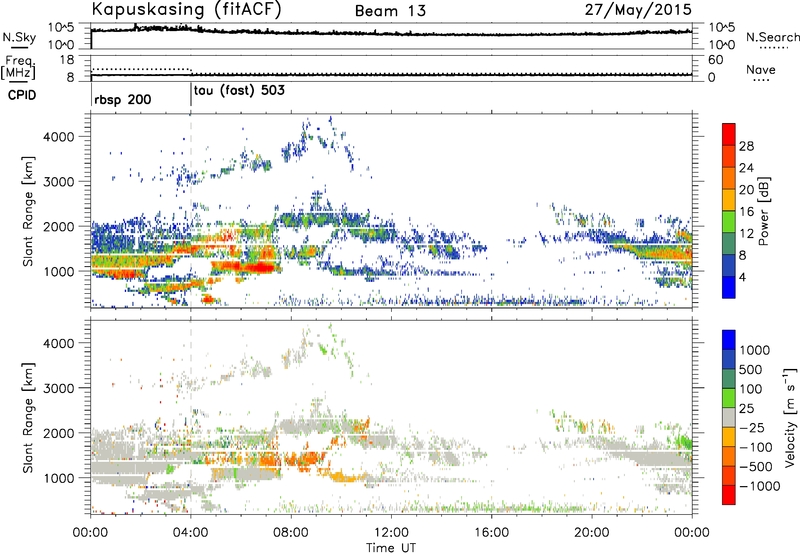The image size is (800, 554).
Task: Click the '500' tick on Velocity color bar
Action: (753, 370)
